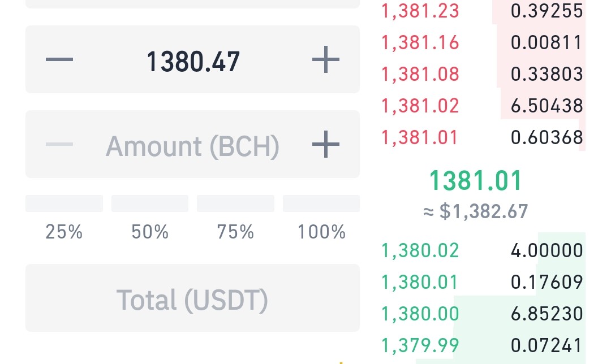The width and height of the screenshot is (611, 364).
Task: Select the 50% amount segment
Action: (x=149, y=203)
